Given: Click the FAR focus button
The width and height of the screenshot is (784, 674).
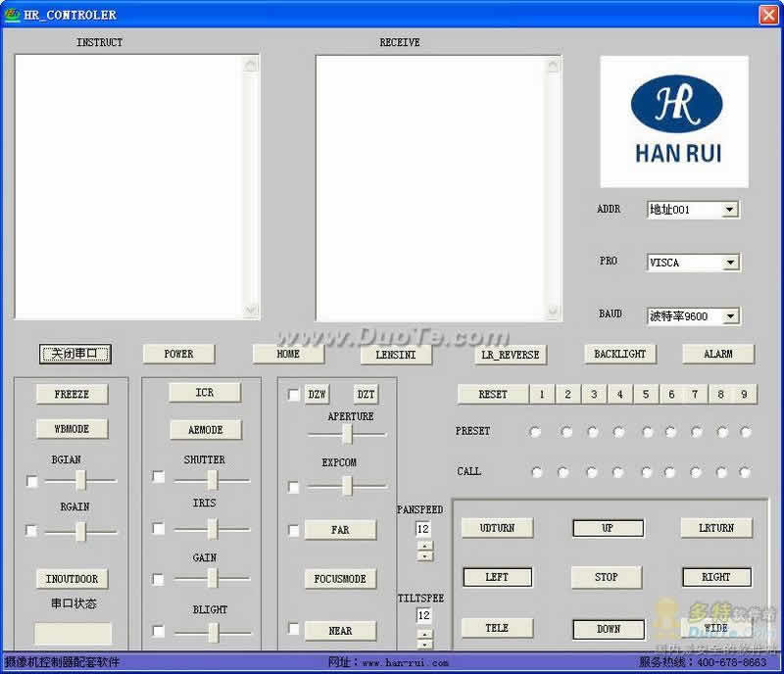Looking at the screenshot, I should (x=340, y=529).
